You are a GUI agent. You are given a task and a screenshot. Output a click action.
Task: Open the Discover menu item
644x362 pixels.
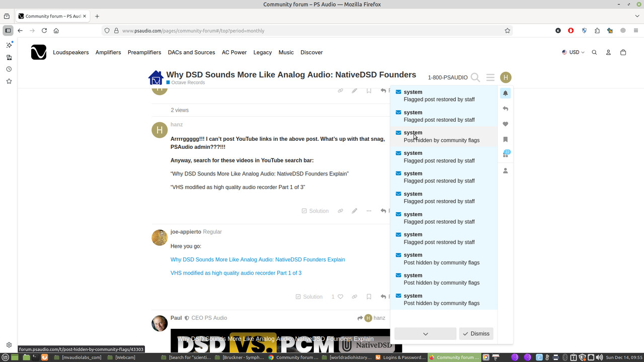(311, 52)
